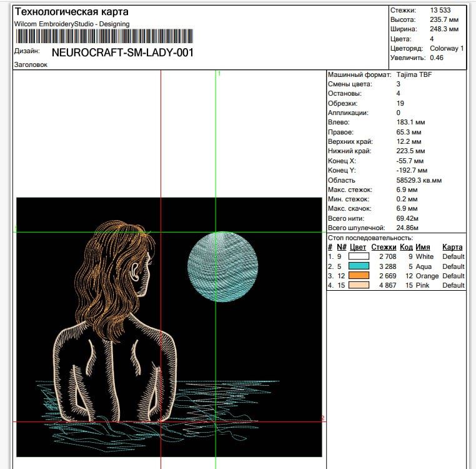Click the "Цвет" column header

coord(358,247)
